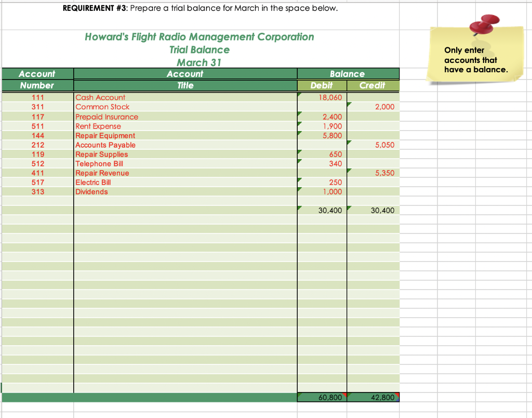
Task: Select the green comment marker beside 18,060
Action: click(x=299, y=94)
